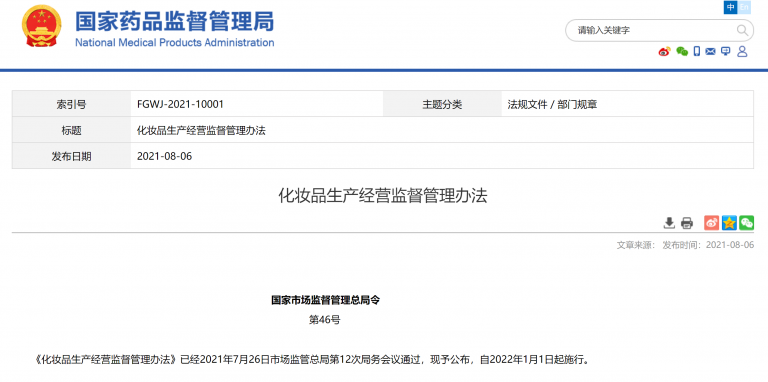The image size is (768, 382).
Task: Click the monitor screen icon in header
Action: click(726, 51)
